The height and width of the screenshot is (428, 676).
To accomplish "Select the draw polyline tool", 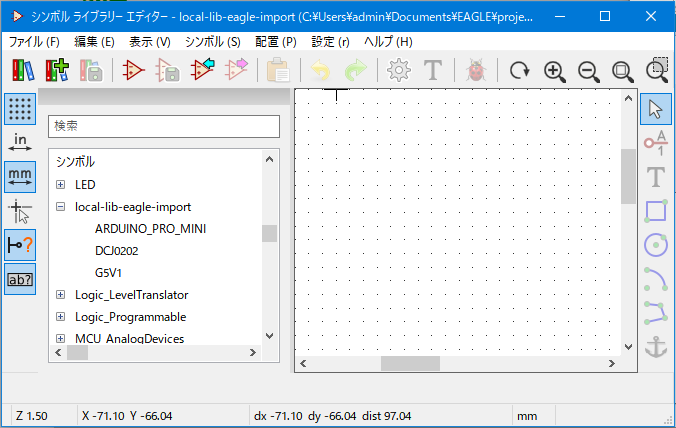I will pyautogui.click(x=656, y=313).
